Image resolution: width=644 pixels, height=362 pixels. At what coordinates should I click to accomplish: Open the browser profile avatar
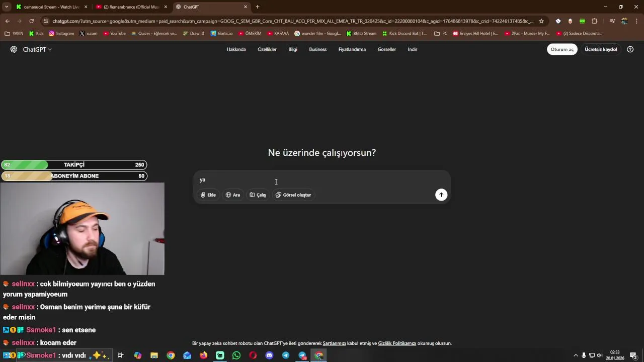pyautogui.click(x=624, y=21)
